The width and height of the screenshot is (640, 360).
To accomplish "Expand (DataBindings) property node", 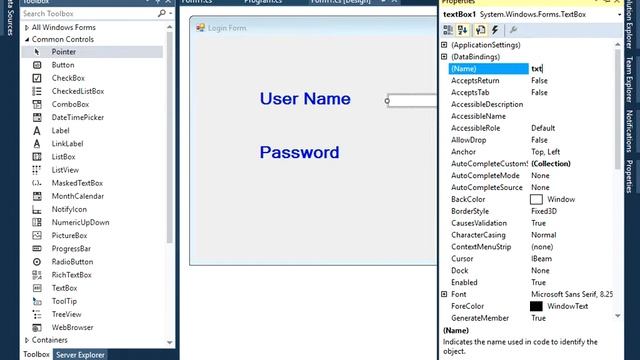I will point(444,57).
